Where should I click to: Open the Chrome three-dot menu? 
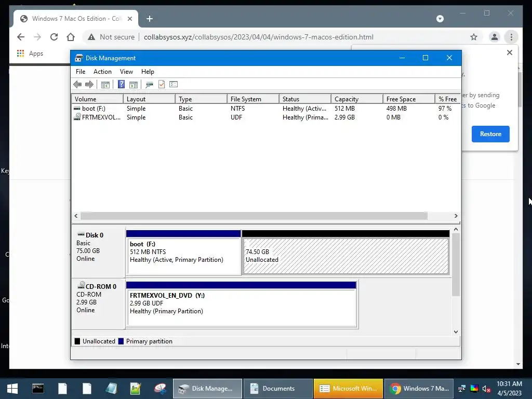[511, 37]
